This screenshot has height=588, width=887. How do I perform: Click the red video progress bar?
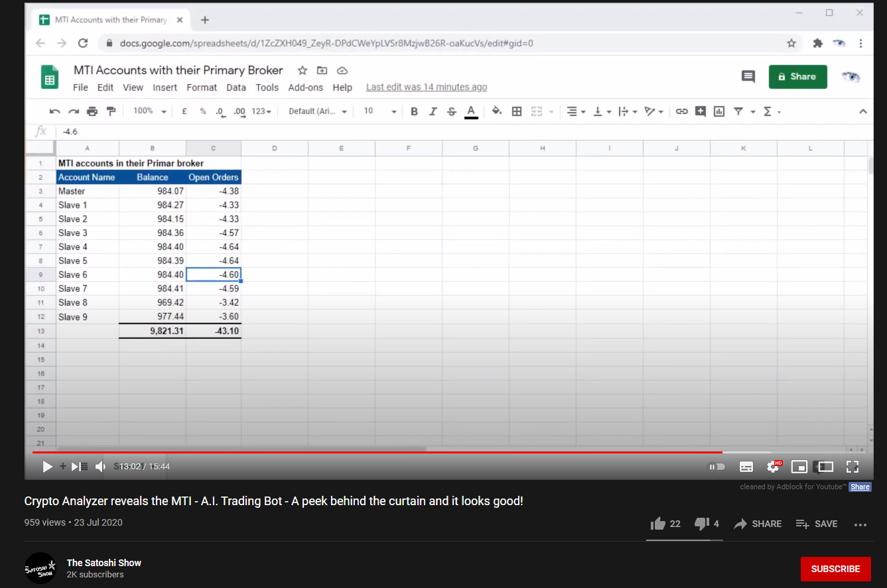point(265,452)
